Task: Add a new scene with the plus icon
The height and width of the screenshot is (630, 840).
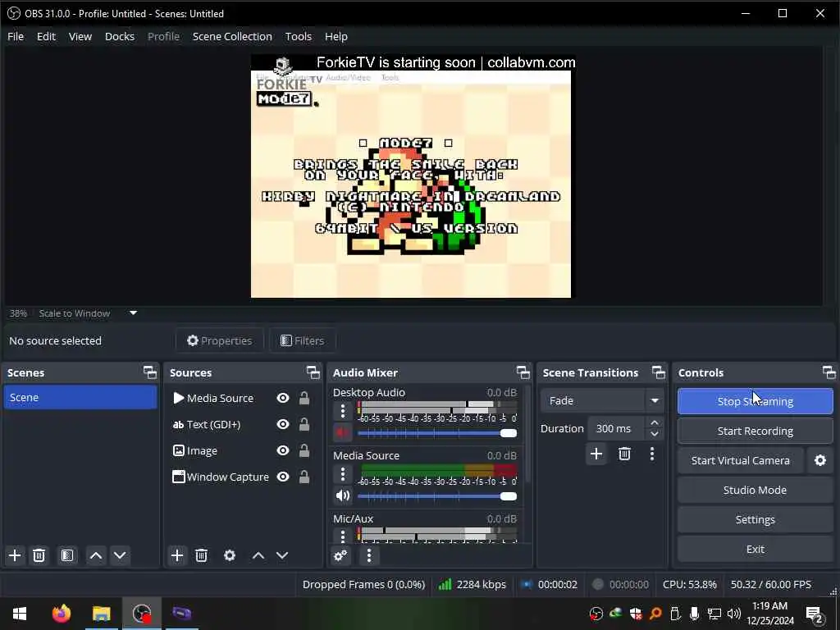Action: coord(15,555)
